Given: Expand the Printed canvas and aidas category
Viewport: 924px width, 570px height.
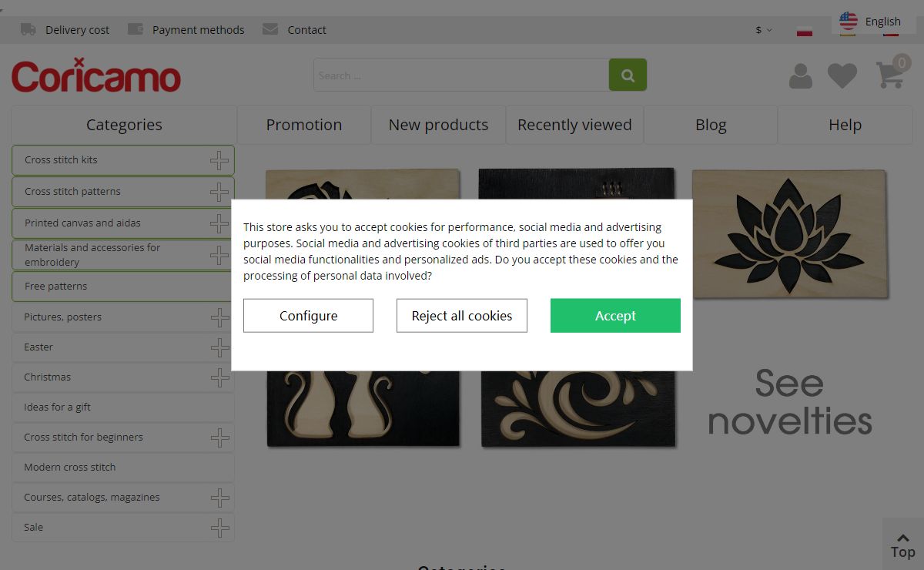Looking at the screenshot, I should (219, 223).
